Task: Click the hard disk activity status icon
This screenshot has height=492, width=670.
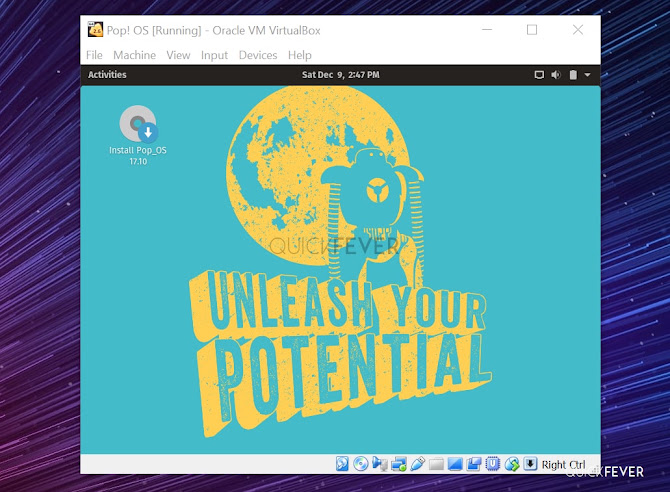Action: point(342,464)
